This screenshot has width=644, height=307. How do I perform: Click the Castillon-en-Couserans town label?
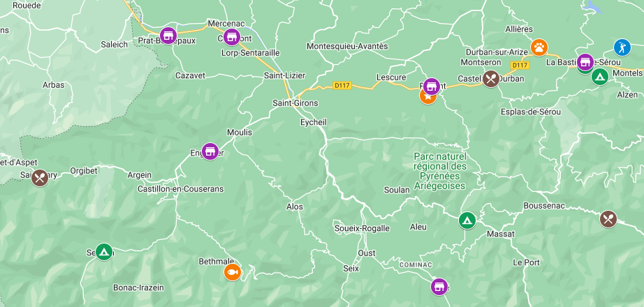tap(181, 189)
